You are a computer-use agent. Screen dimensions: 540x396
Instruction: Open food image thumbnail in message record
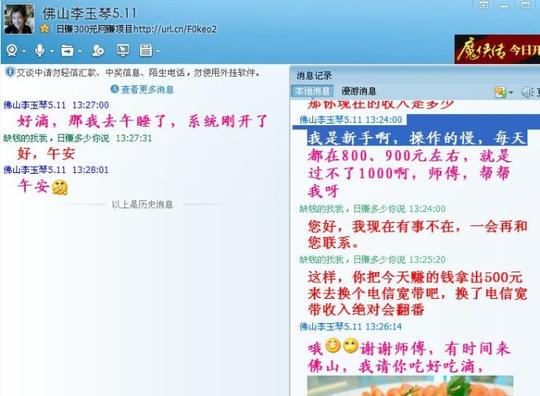click(x=410, y=386)
